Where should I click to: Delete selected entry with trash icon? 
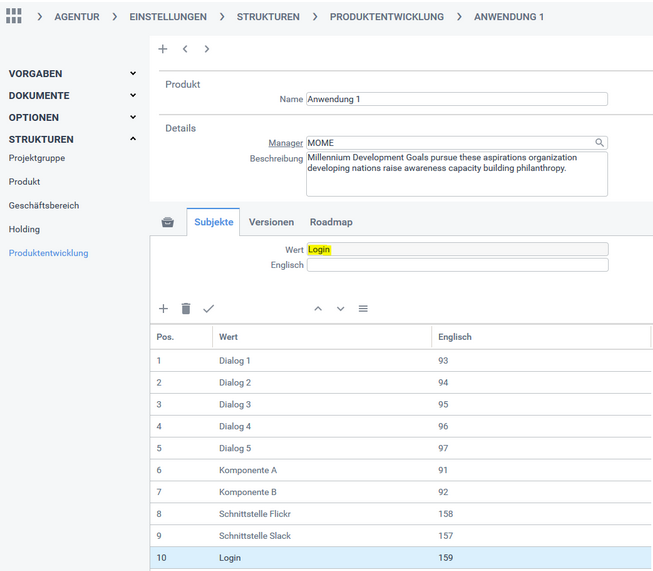pyautogui.click(x=185, y=309)
